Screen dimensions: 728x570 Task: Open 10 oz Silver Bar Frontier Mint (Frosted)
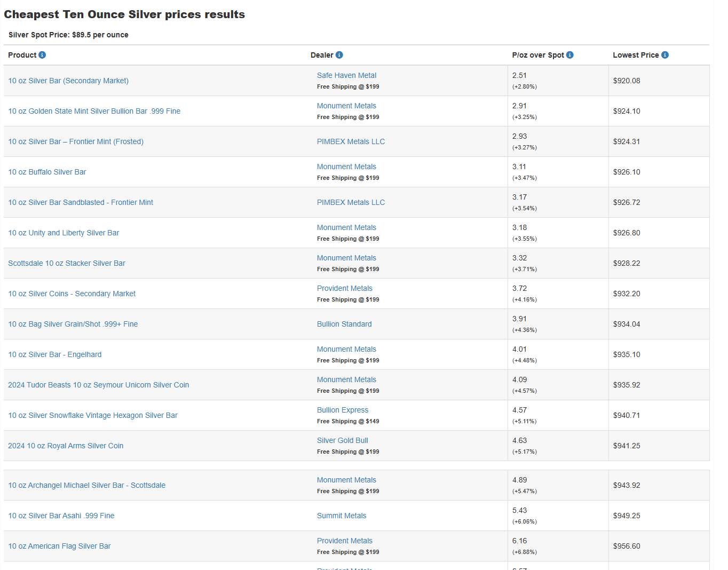coord(76,141)
